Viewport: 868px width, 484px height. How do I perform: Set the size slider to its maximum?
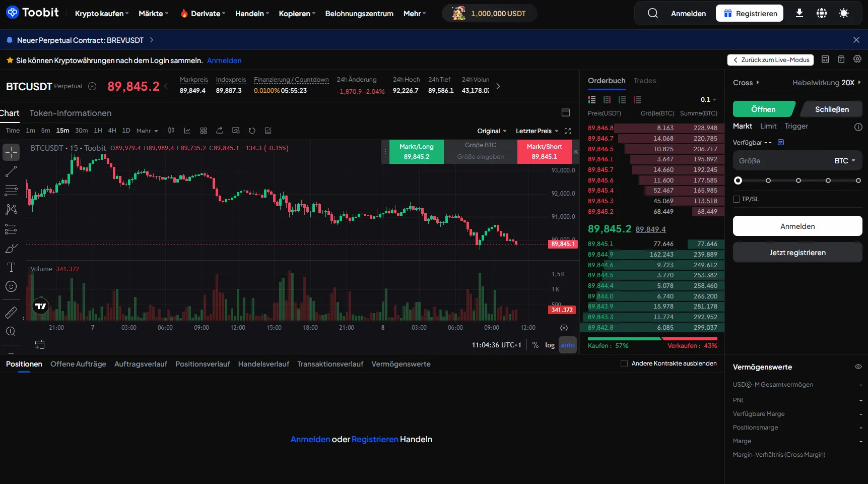[858, 180]
